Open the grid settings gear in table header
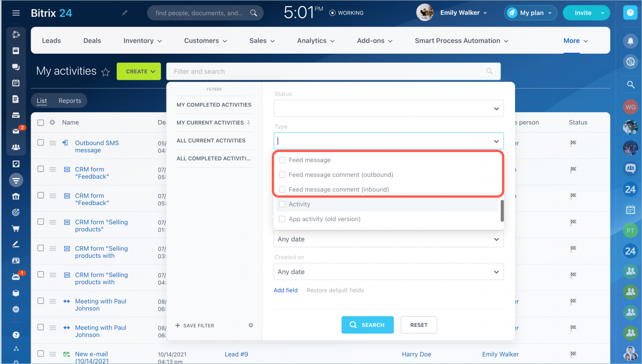The image size is (642, 364). point(52,122)
